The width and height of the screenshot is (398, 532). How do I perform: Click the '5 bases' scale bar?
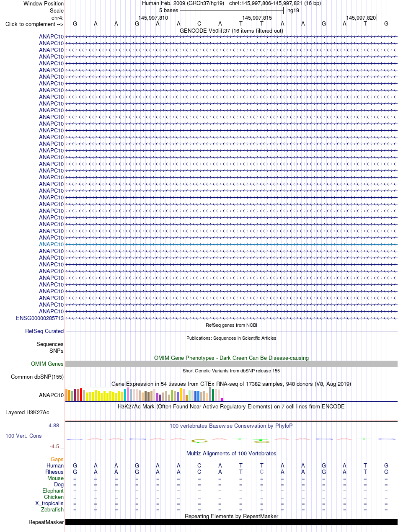click(232, 10)
